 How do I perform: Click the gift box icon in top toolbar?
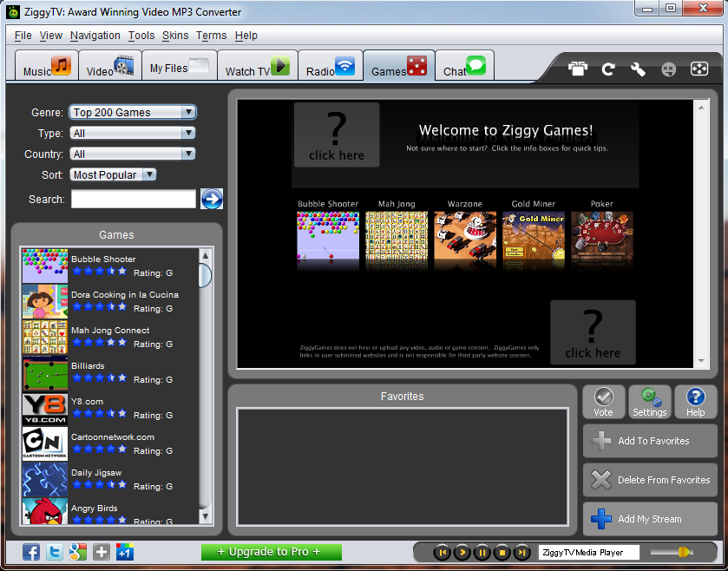(x=578, y=69)
